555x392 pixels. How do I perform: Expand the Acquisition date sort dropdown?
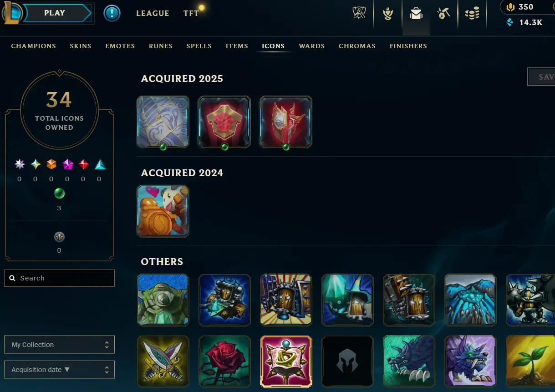(x=59, y=370)
